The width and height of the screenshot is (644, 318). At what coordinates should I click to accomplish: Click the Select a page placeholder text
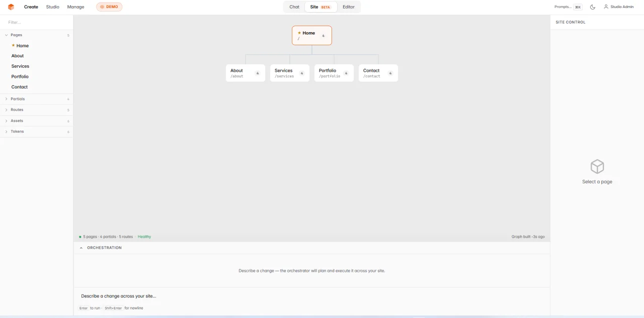tap(597, 182)
